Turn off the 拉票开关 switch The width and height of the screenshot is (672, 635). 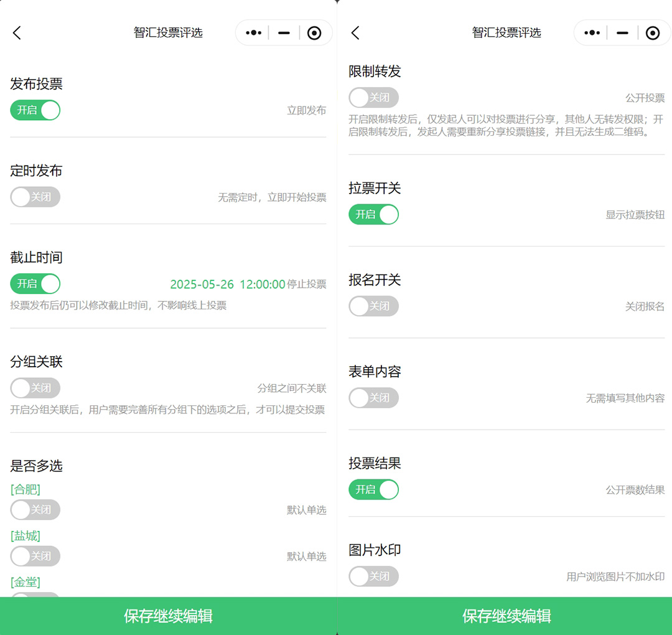pyautogui.click(x=373, y=215)
